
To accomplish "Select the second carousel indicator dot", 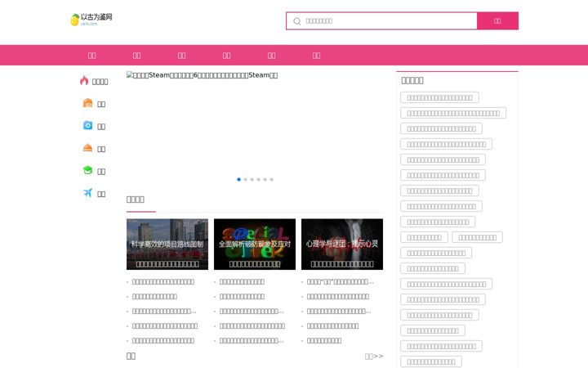I will pyautogui.click(x=245, y=179).
